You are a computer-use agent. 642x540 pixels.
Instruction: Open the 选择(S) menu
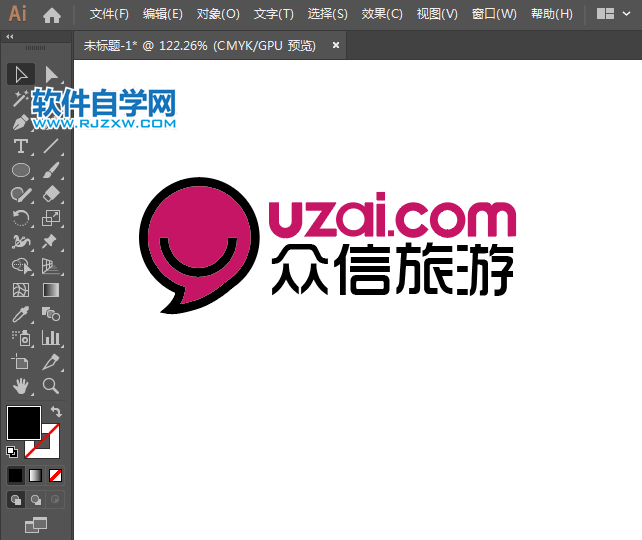click(328, 14)
